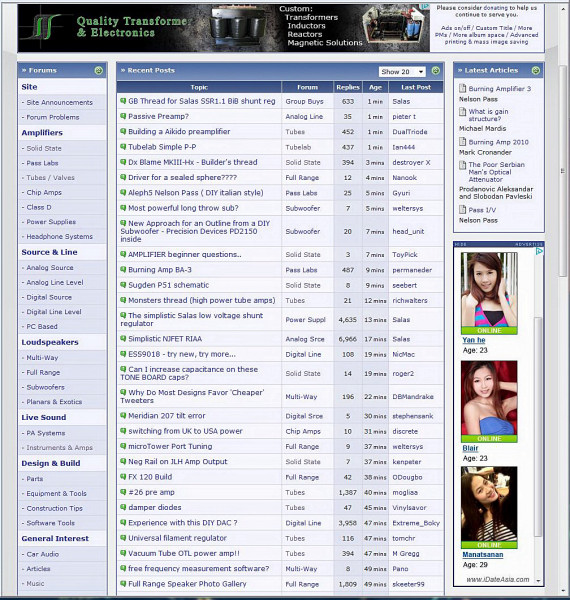Click new-post icon beside damper diodes
This screenshot has height=600, width=570.
click(123, 507)
